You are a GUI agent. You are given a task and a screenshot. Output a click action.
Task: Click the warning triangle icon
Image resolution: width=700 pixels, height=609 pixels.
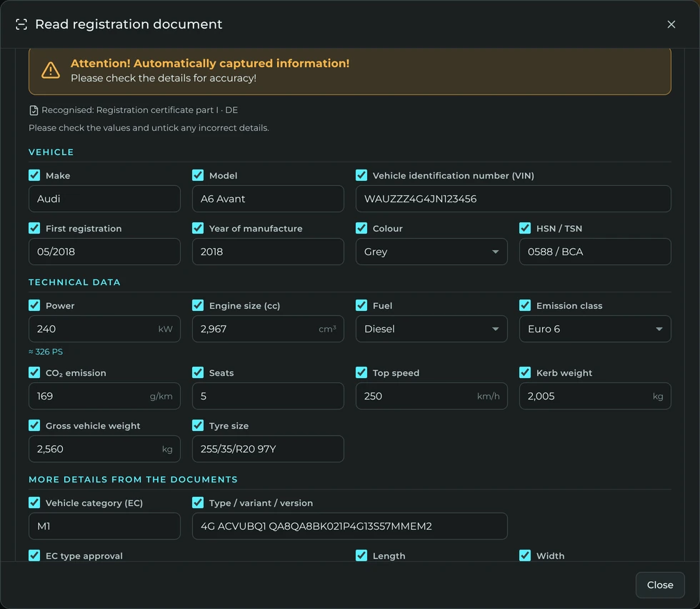[51, 71]
